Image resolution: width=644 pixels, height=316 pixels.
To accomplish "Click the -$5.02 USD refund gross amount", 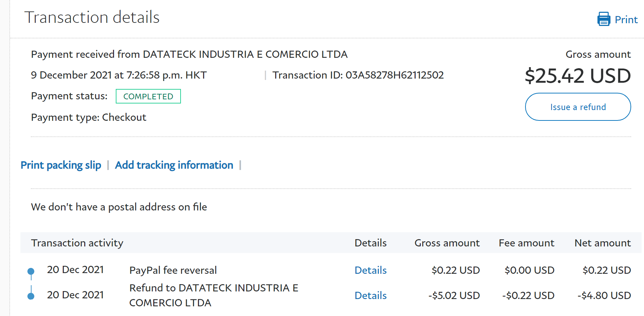I will (x=454, y=296).
